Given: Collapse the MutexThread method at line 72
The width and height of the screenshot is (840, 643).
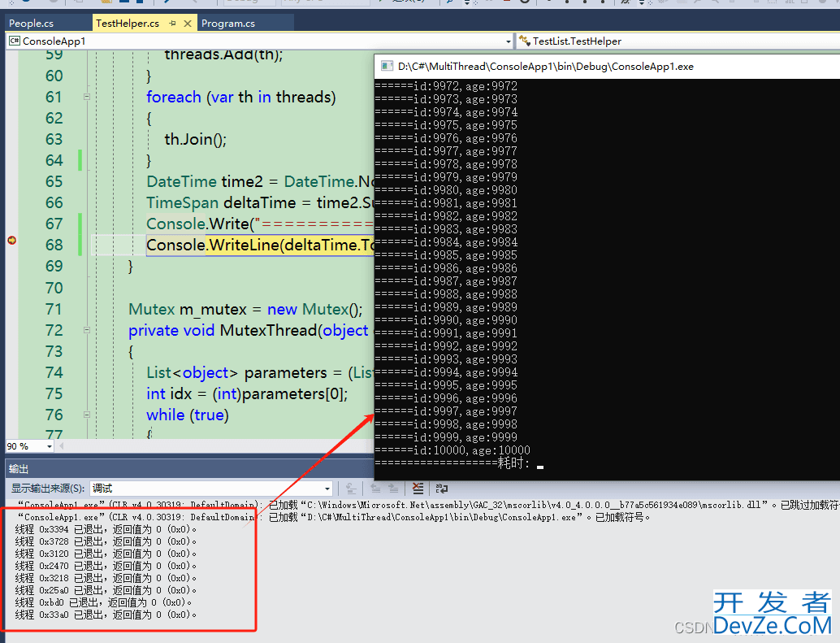Looking at the screenshot, I should [x=87, y=330].
